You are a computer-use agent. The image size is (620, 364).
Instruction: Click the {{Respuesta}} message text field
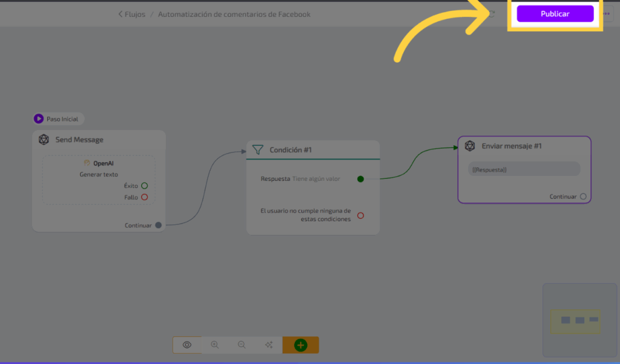(x=524, y=169)
